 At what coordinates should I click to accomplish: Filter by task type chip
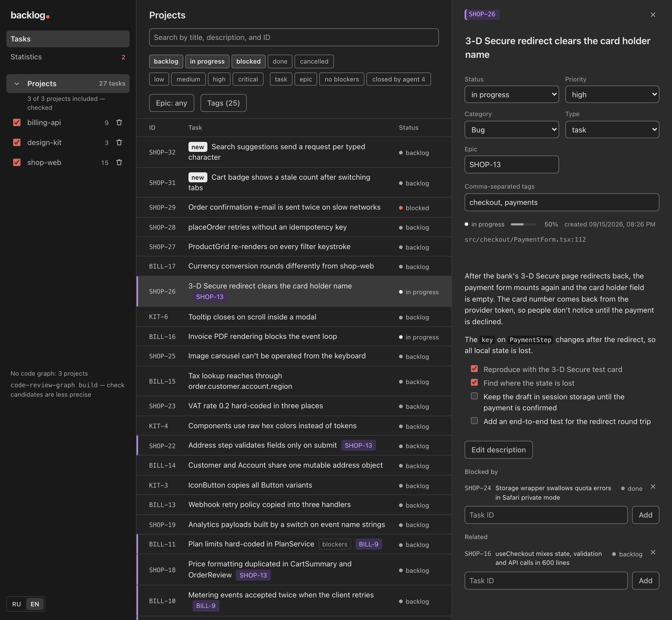coord(281,79)
